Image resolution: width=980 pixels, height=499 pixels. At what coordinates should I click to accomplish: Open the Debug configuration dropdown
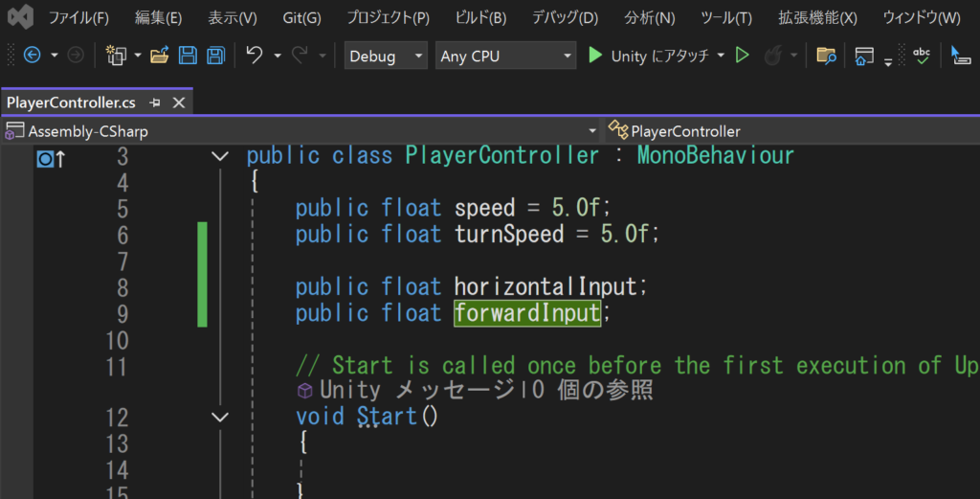click(386, 56)
